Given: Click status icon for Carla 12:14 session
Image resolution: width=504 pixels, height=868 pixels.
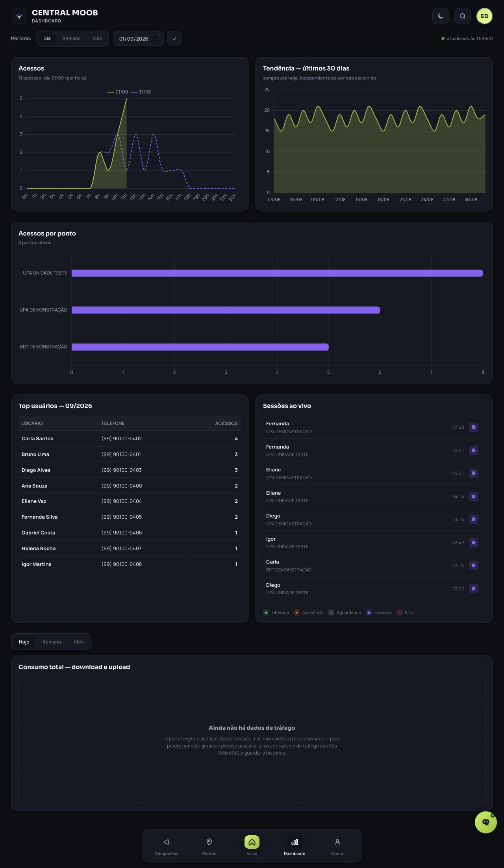Looking at the screenshot, I should pyautogui.click(x=474, y=566).
